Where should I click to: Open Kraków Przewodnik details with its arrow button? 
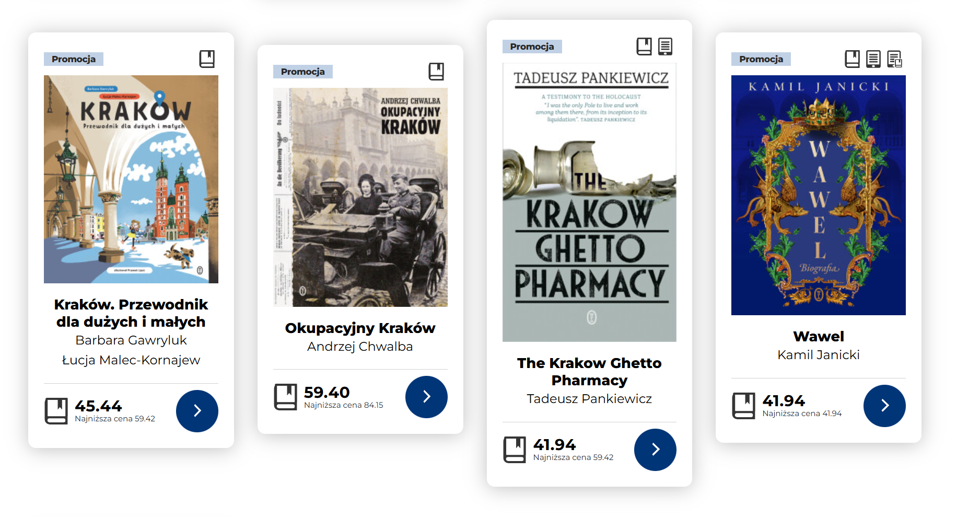(x=197, y=411)
